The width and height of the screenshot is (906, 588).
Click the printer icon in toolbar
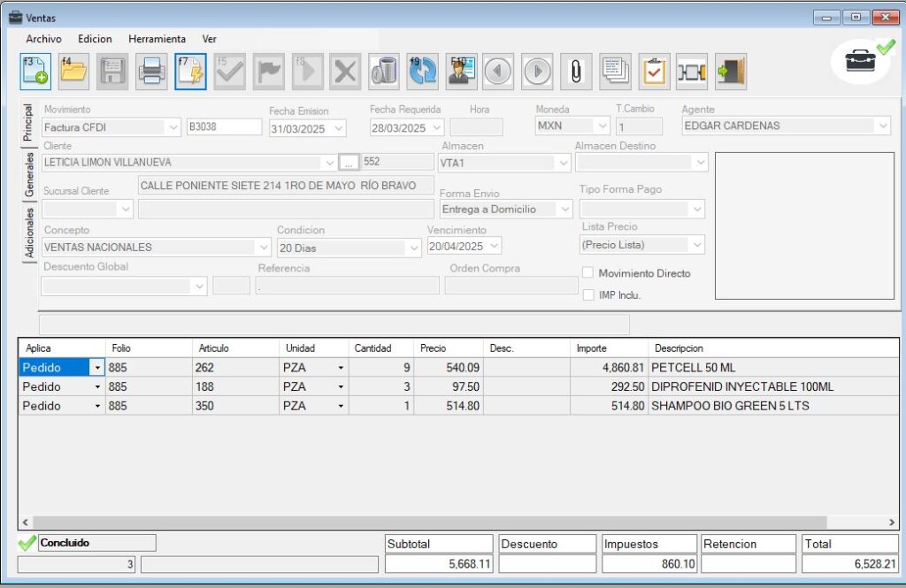pos(150,72)
